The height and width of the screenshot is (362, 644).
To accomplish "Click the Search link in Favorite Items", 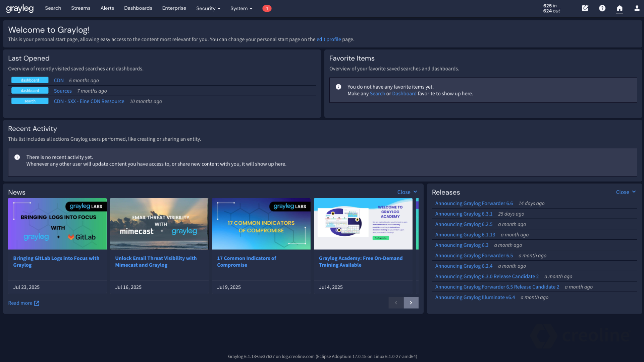I will [377, 94].
